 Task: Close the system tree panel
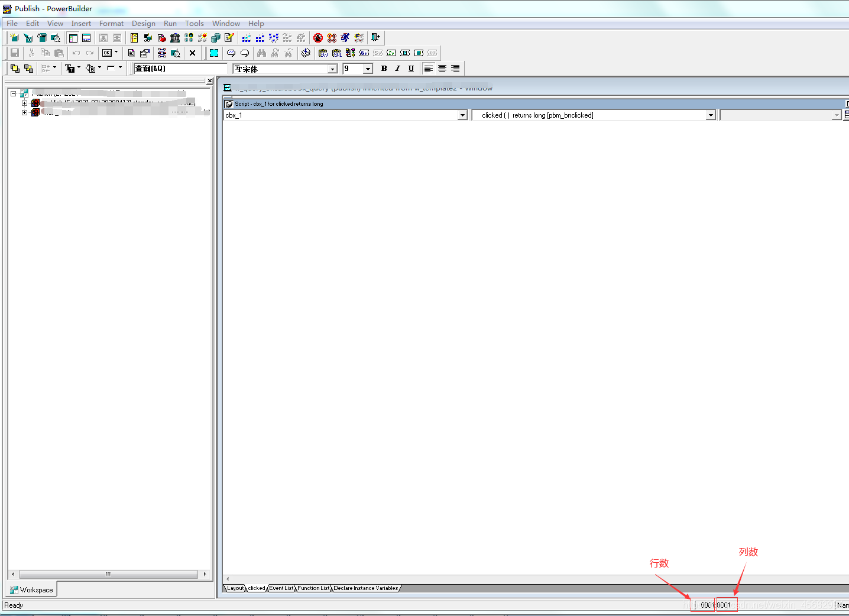click(x=210, y=81)
